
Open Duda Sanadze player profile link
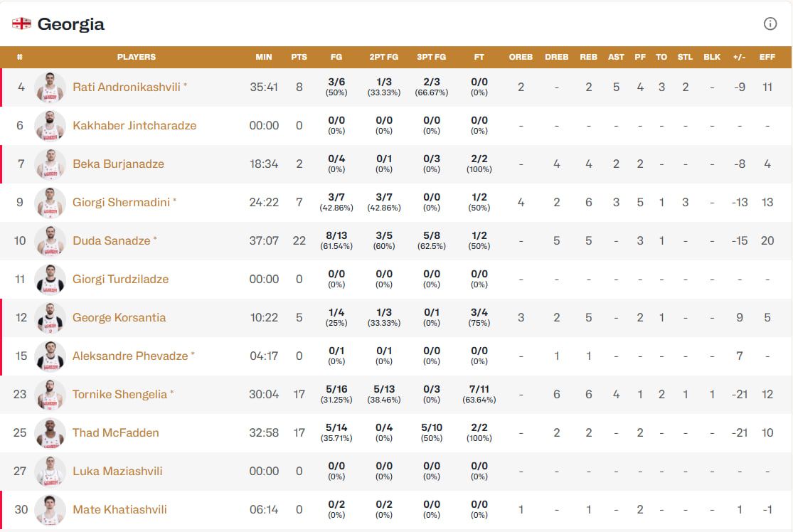pyautogui.click(x=111, y=240)
